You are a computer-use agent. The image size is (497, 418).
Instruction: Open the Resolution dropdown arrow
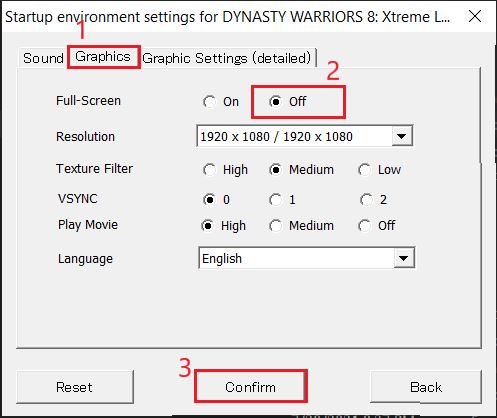coord(402,136)
